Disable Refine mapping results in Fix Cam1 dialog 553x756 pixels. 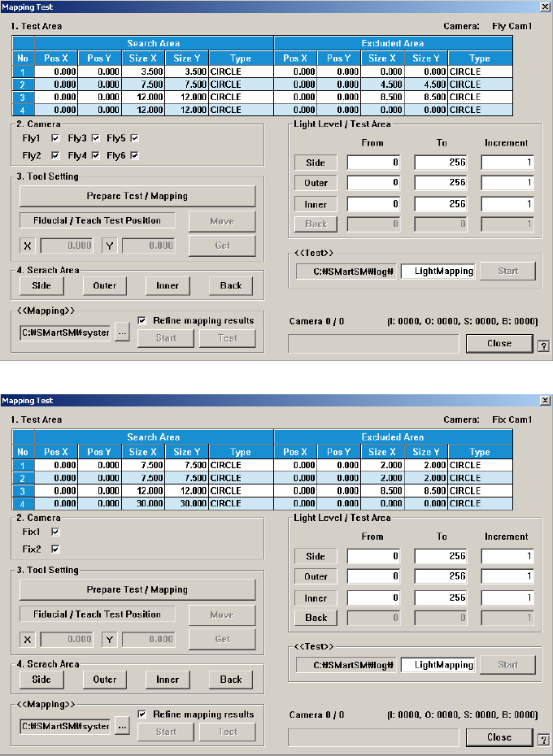142,715
